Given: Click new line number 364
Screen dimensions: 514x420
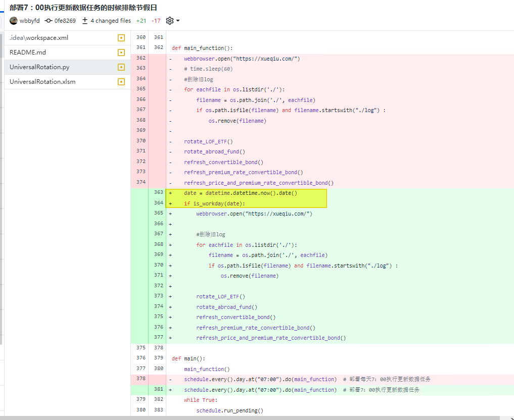Looking at the screenshot, I should coord(159,203).
